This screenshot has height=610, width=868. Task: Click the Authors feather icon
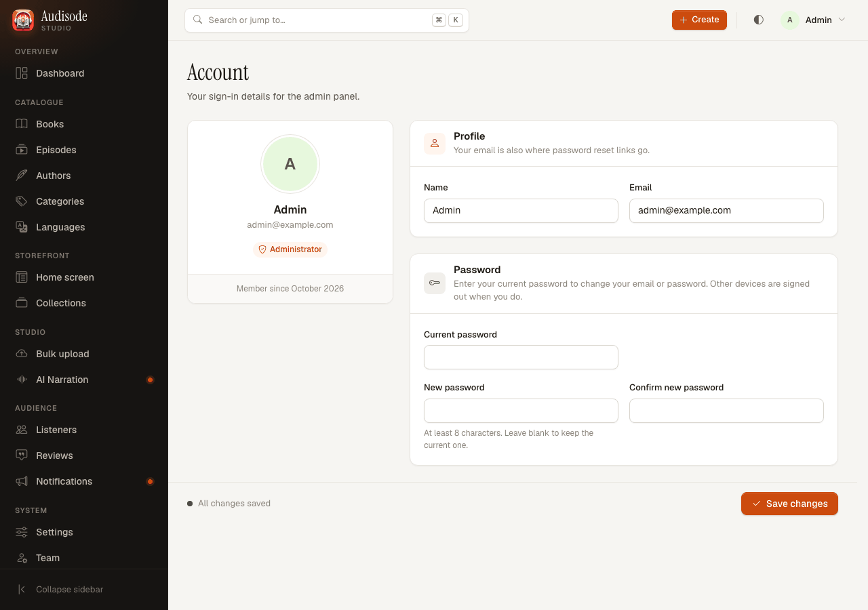pos(22,176)
